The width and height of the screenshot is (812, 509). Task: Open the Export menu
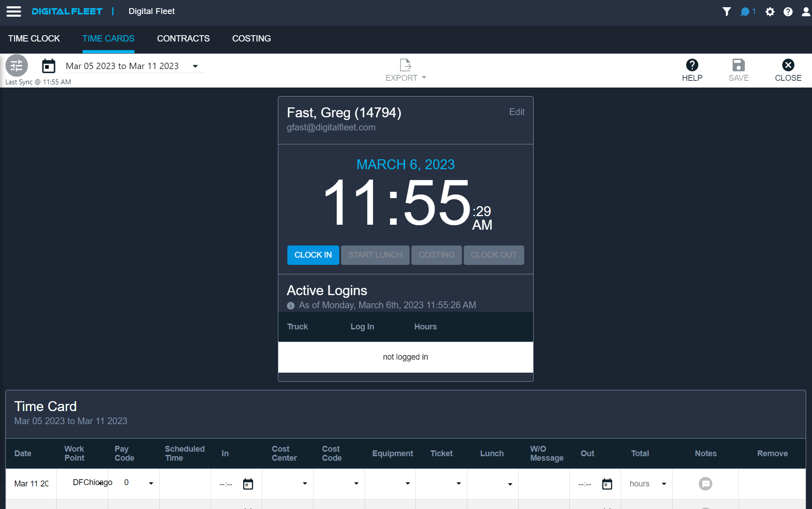pos(405,70)
